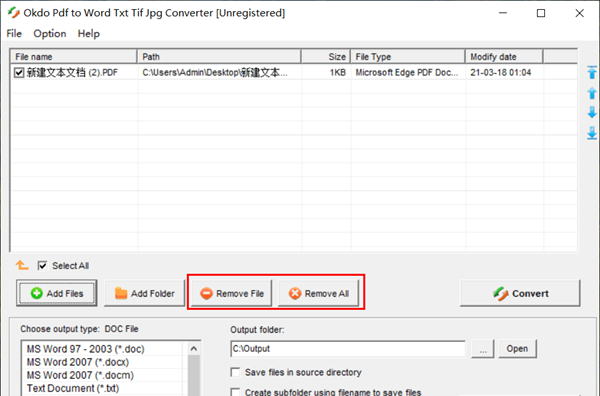Close the Okdo converter window
The image size is (600, 396).
(579, 13)
